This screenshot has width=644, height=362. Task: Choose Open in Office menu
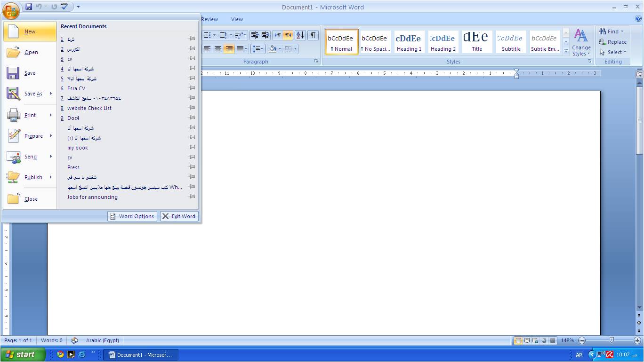(x=30, y=52)
